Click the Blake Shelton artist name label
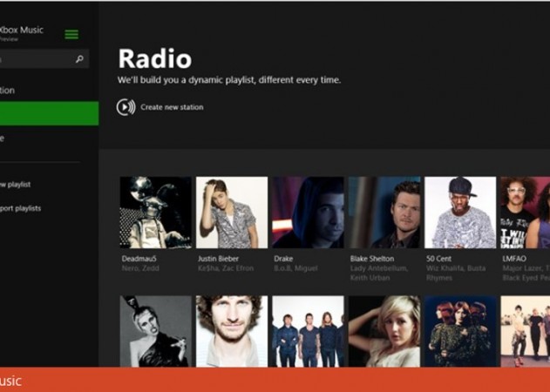550x392 pixels. tap(373, 258)
